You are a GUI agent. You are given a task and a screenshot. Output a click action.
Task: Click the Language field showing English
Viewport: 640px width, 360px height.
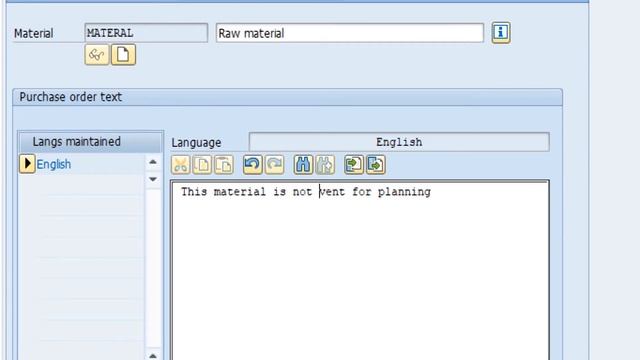pyautogui.click(x=399, y=142)
